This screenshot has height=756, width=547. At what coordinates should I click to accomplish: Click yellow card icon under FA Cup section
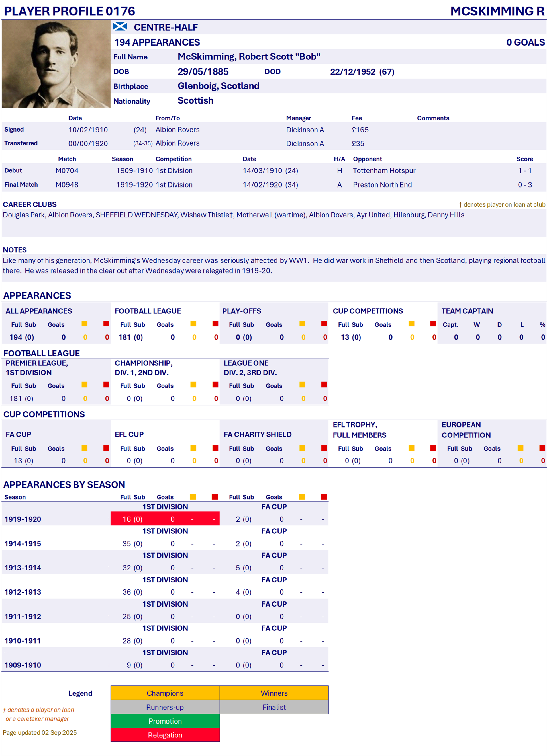[84, 448]
